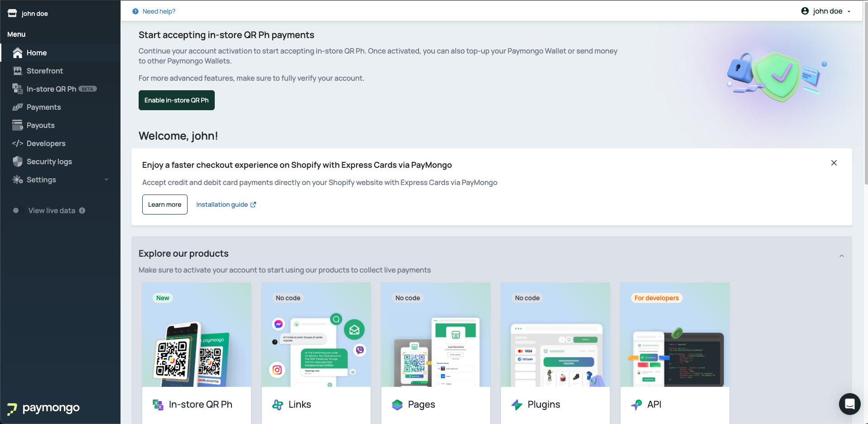Open the chat support bubble
This screenshot has height=424, width=868.
point(850,404)
